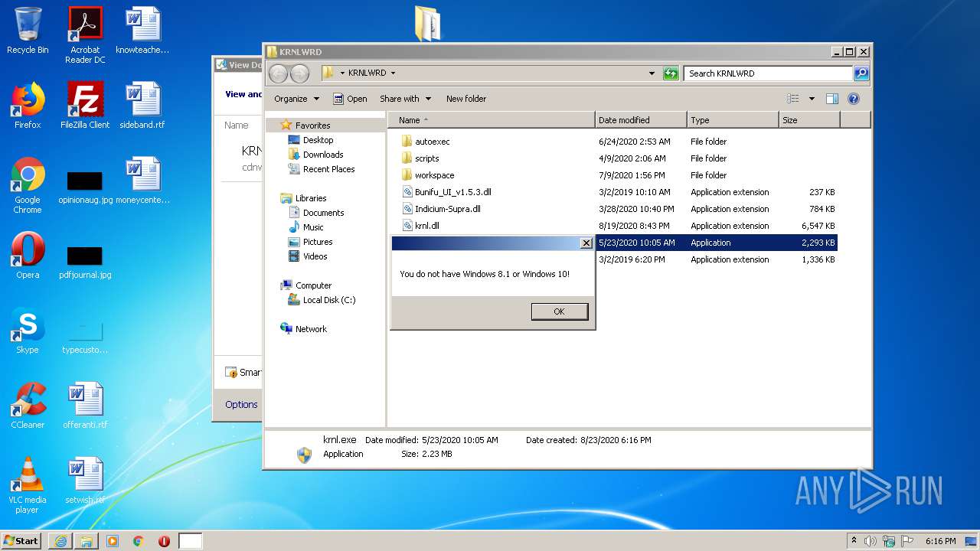Sort files by Name column
The height and width of the screenshot is (551, 980).
tap(491, 120)
